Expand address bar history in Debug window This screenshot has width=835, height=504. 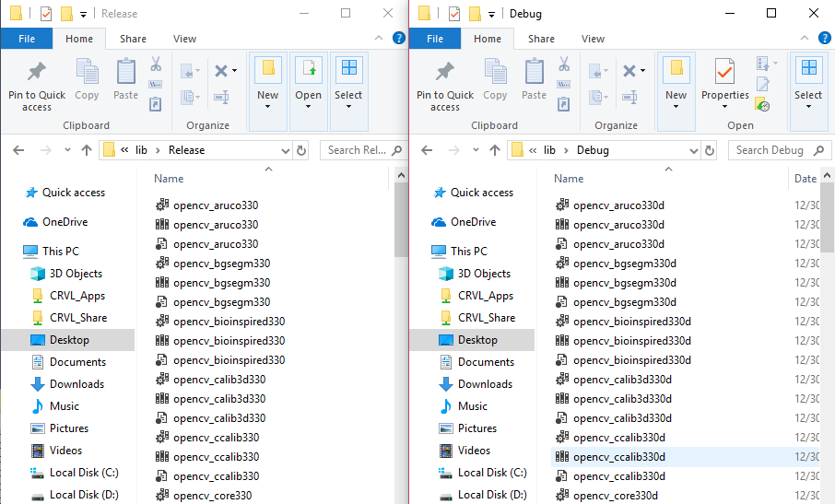(694, 151)
